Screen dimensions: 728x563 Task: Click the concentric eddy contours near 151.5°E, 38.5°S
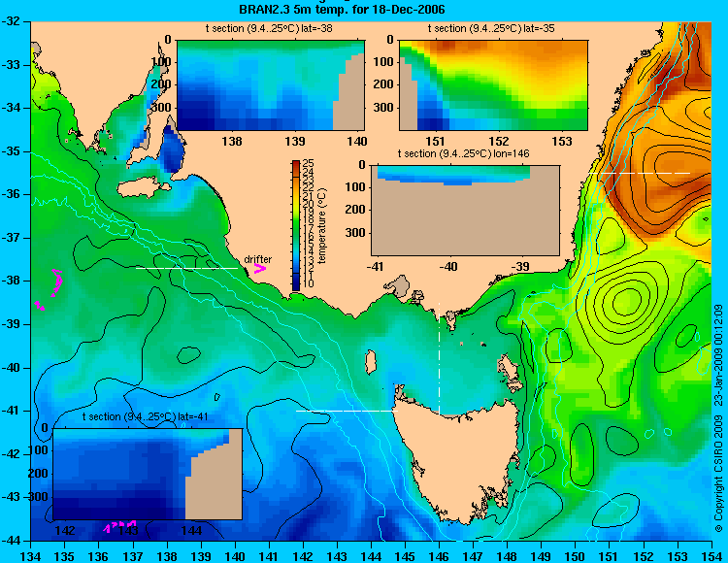point(627,303)
